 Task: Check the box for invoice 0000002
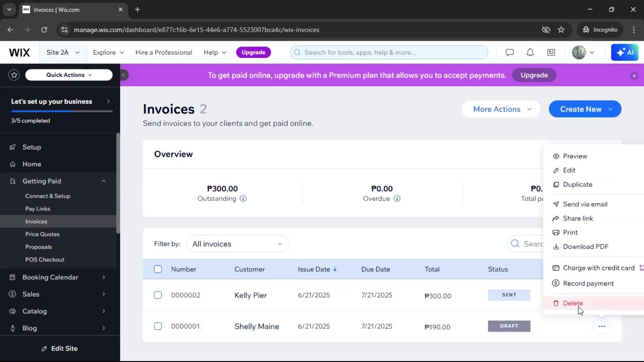[x=158, y=295]
